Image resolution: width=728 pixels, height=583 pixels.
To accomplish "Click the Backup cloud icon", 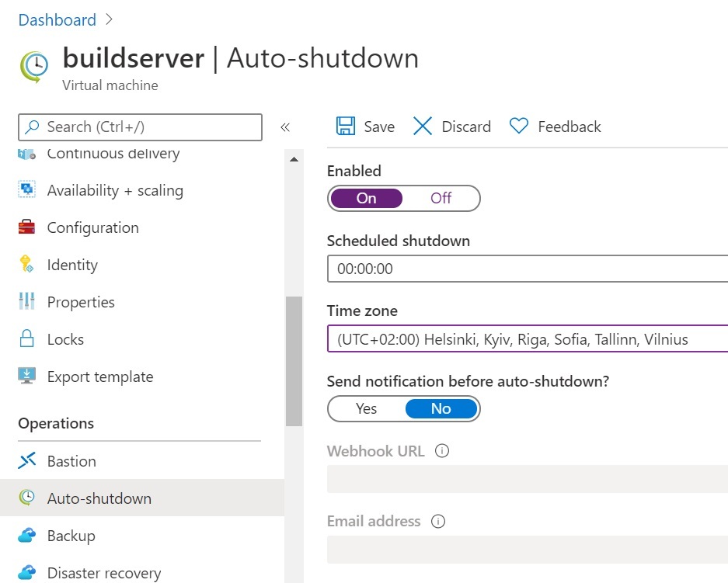I will pos(26,535).
